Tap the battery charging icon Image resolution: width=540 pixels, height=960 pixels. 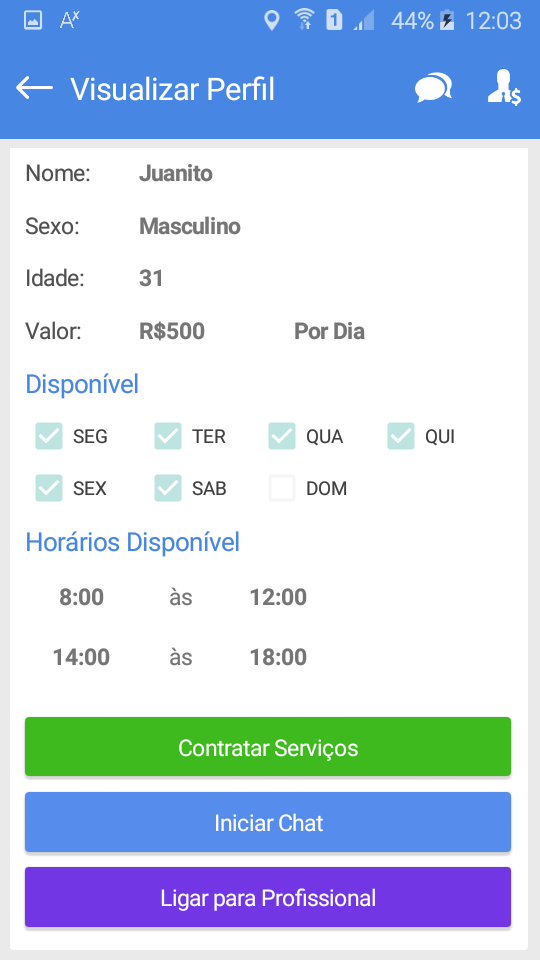[x=448, y=20]
